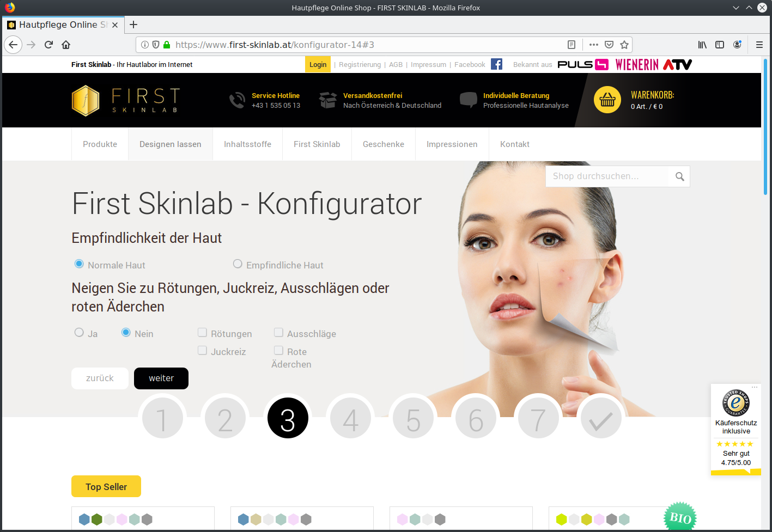Open the Facebook text link
Screen dimensions: 772x532
(470, 64)
